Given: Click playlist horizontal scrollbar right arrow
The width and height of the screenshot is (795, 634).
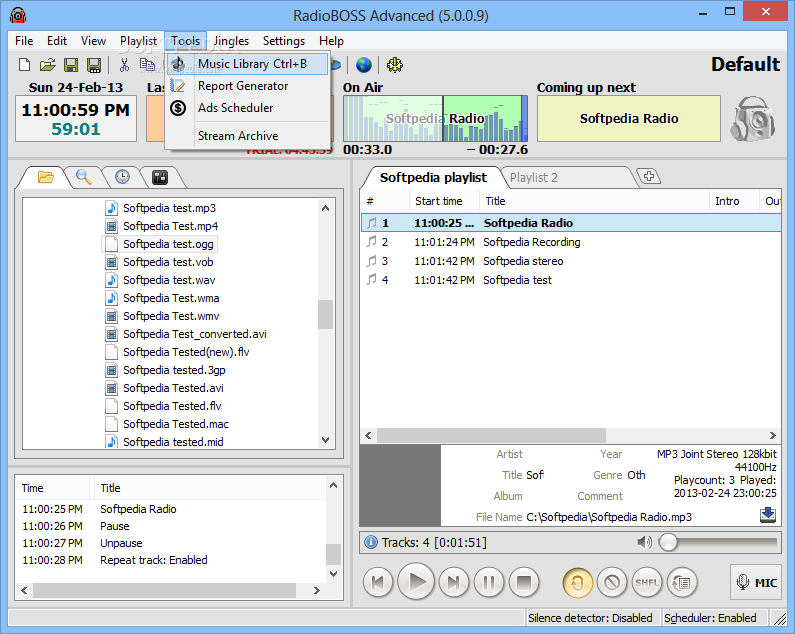Looking at the screenshot, I should coord(772,435).
